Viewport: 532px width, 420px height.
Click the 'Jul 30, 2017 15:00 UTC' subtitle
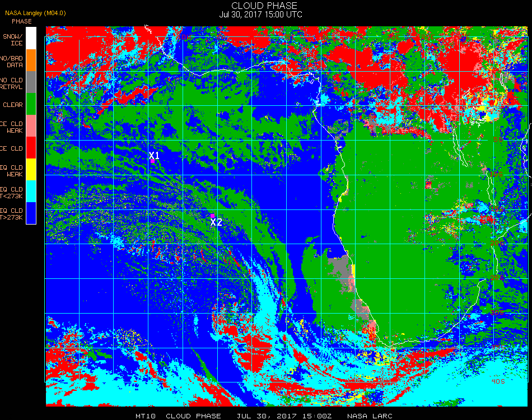coord(260,15)
